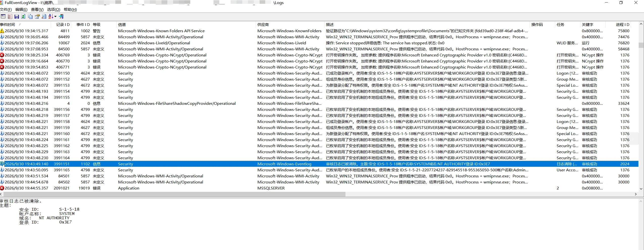644x250 pixels.
Task: Open the Properties toolbar icon
Action: pos(37,17)
